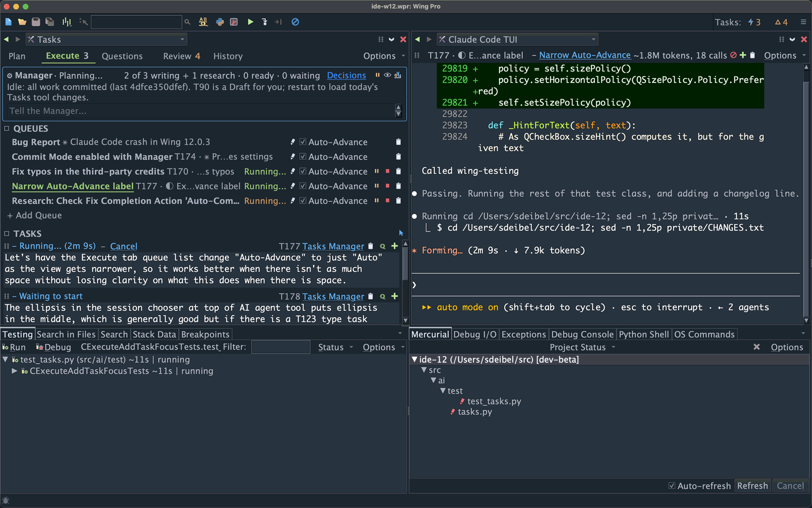Click the Decisions link in Manager panel
This screenshot has height=508, width=812.
pyautogui.click(x=346, y=75)
